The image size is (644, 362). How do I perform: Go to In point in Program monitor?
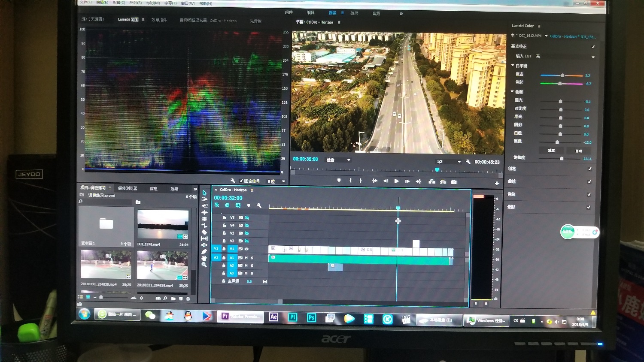tap(375, 181)
